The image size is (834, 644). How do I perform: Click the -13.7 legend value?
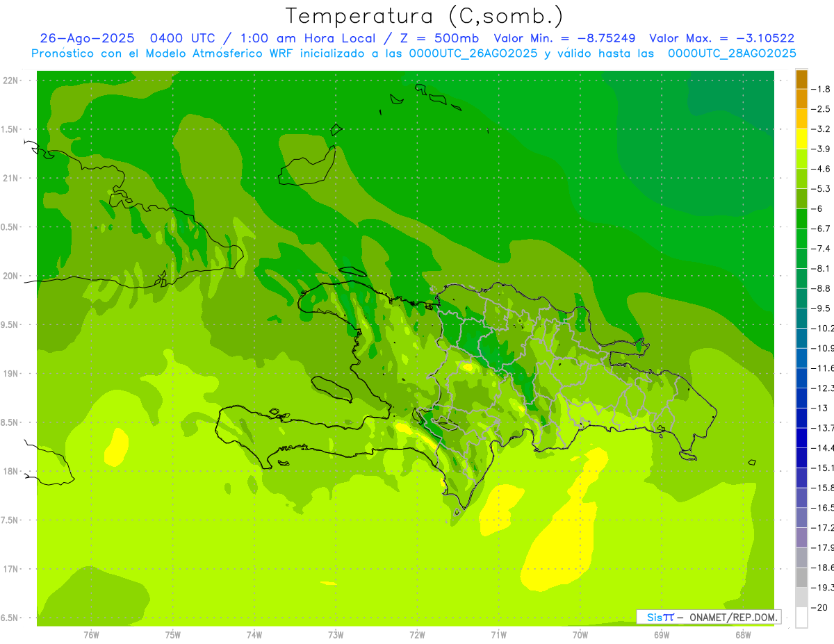[x=824, y=428]
